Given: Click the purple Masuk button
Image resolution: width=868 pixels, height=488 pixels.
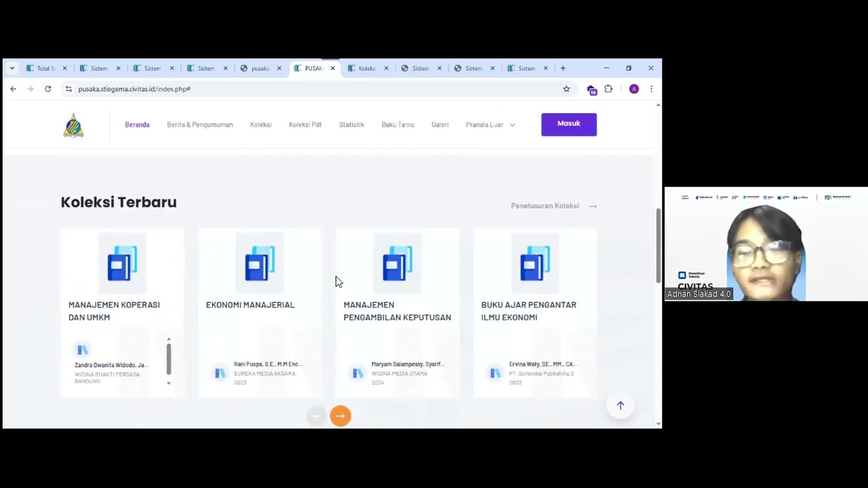Looking at the screenshot, I should [569, 124].
